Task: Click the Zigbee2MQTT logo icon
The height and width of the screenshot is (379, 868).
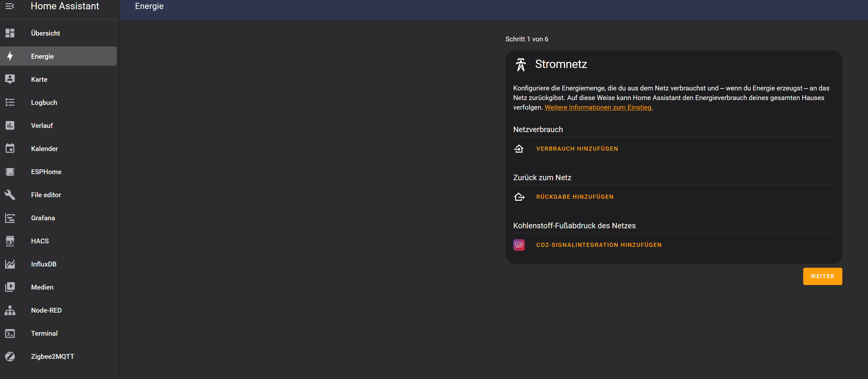Action: click(x=10, y=357)
